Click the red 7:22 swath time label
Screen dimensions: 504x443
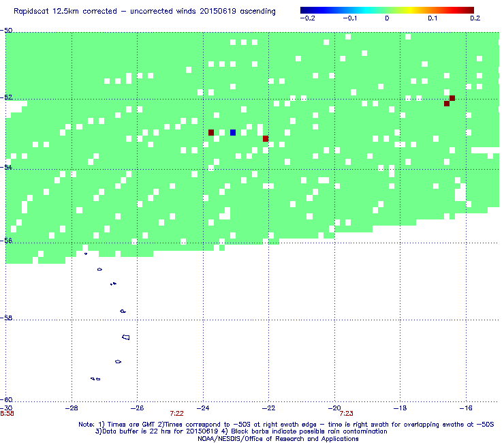tap(177, 414)
